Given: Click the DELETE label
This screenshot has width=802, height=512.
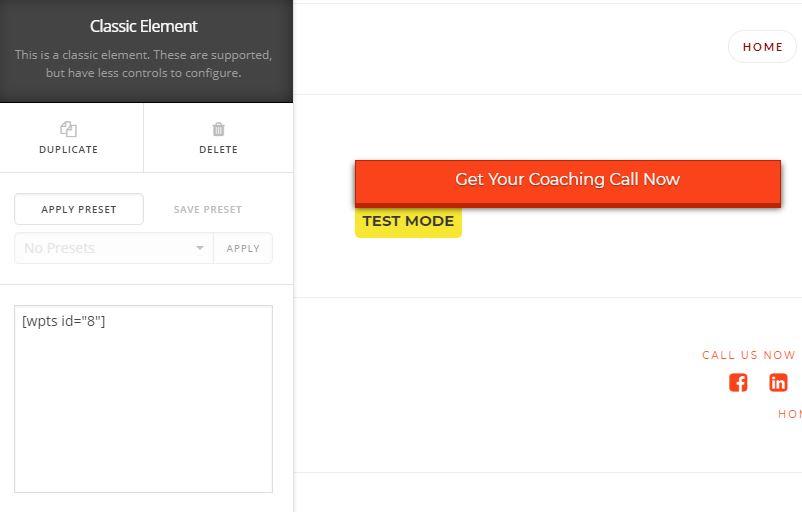Looking at the screenshot, I should click(218, 150).
